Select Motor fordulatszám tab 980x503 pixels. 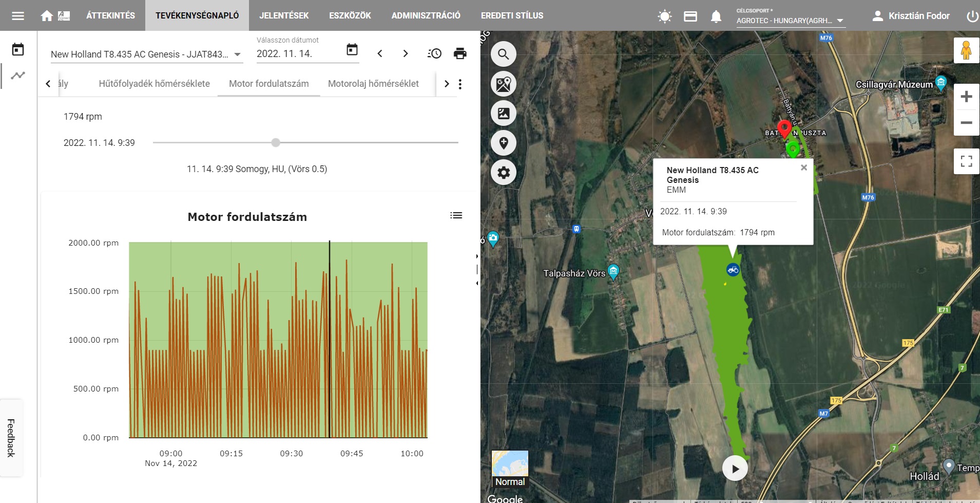[x=269, y=84]
